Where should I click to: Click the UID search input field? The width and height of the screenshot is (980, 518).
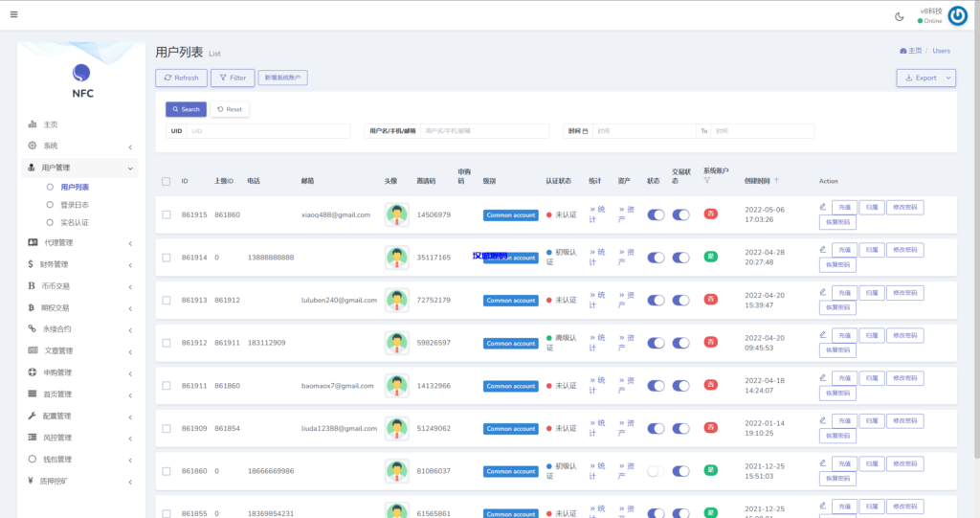tap(268, 131)
